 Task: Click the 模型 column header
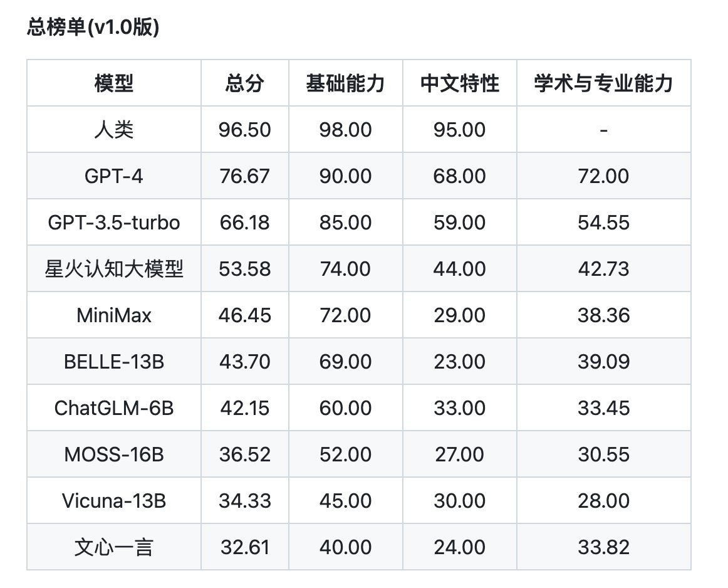114,83
